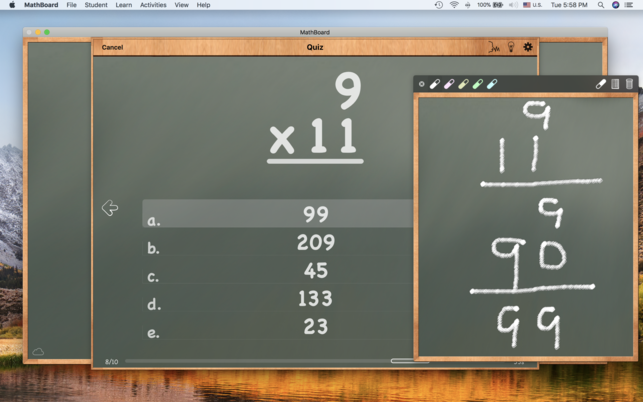Viewport: 643px width, 402px height.
Task: Open the Activities menu
Action: point(153,5)
